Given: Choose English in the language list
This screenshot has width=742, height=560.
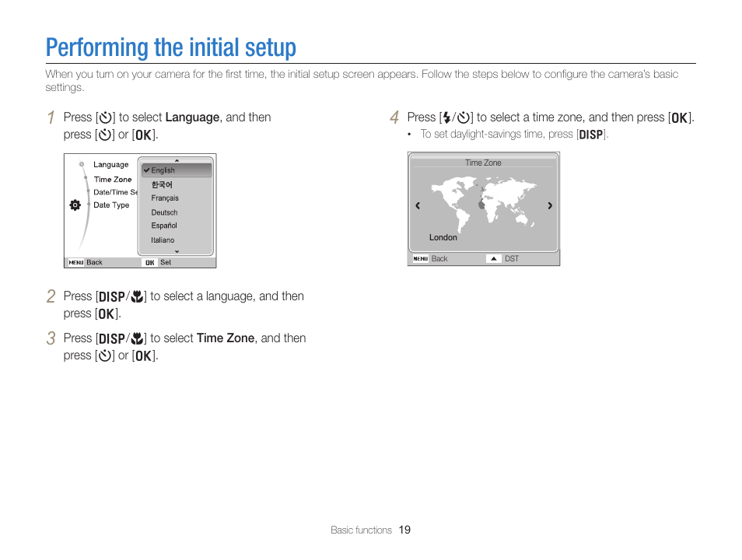Looking at the screenshot, I should [177, 170].
